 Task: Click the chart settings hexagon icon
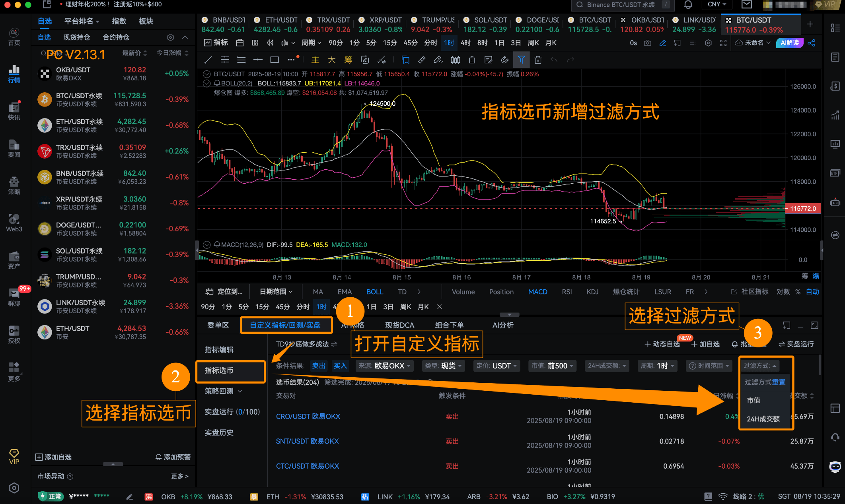(x=708, y=43)
